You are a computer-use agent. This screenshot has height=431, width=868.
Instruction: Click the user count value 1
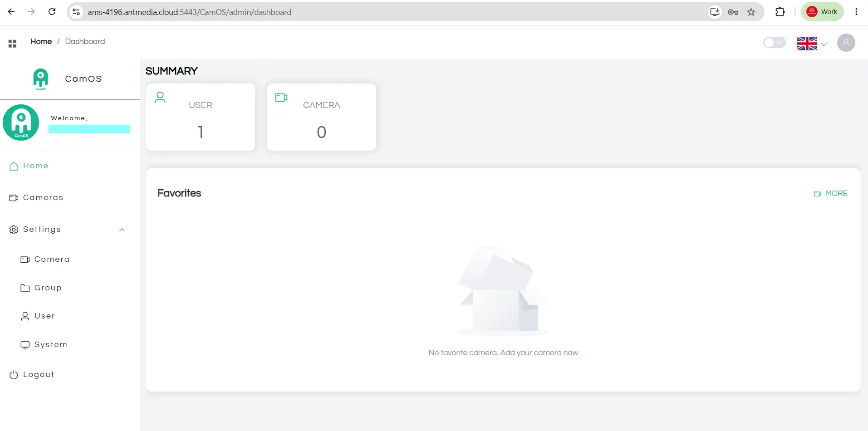(200, 132)
